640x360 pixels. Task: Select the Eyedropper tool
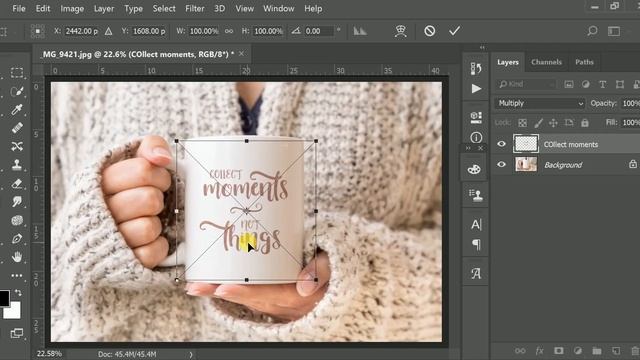tap(17, 109)
